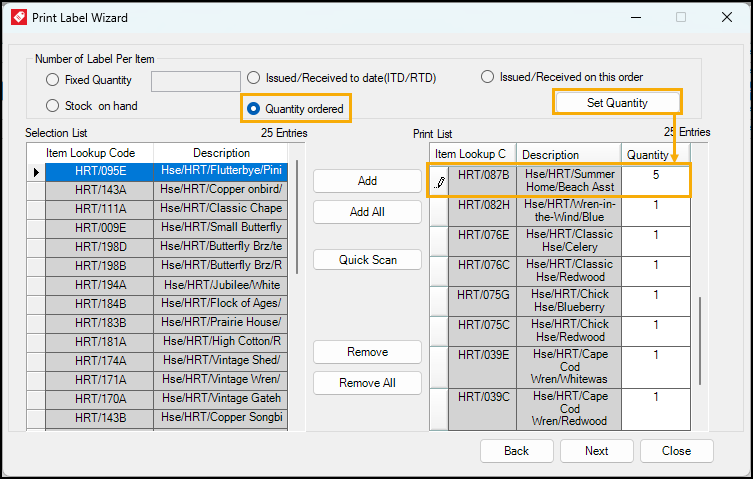Click the Print List scrollbar

(x=700, y=341)
